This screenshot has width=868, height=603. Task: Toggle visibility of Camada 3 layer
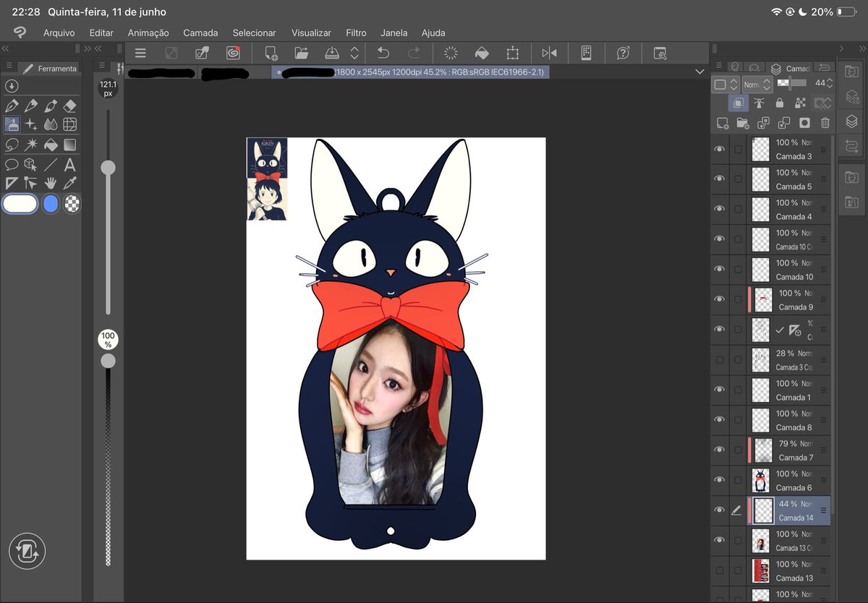click(x=719, y=148)
